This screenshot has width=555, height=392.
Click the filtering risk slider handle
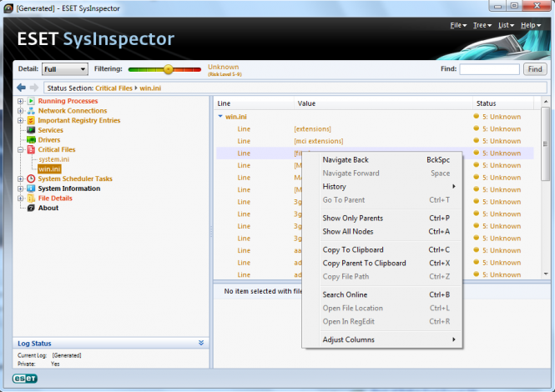point(169,69)
